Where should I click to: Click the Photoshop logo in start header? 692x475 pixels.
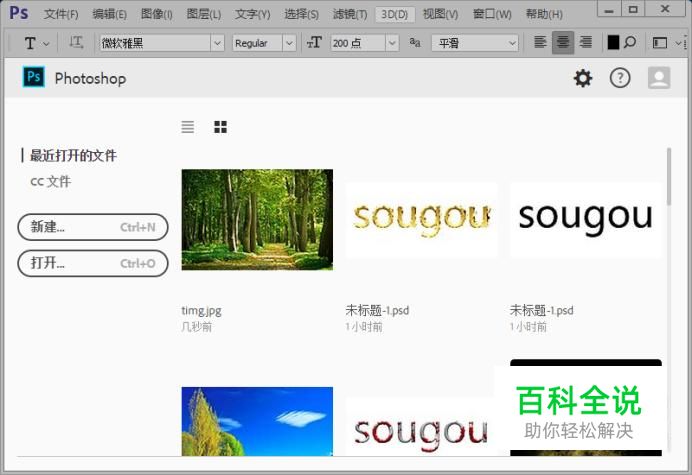pos(34,77)
